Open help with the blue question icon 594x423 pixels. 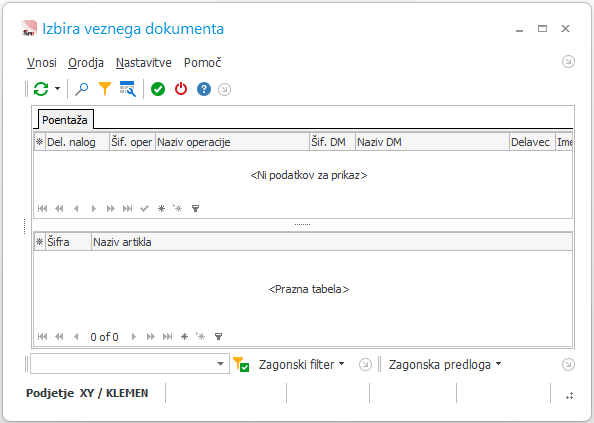coord(204,89)
